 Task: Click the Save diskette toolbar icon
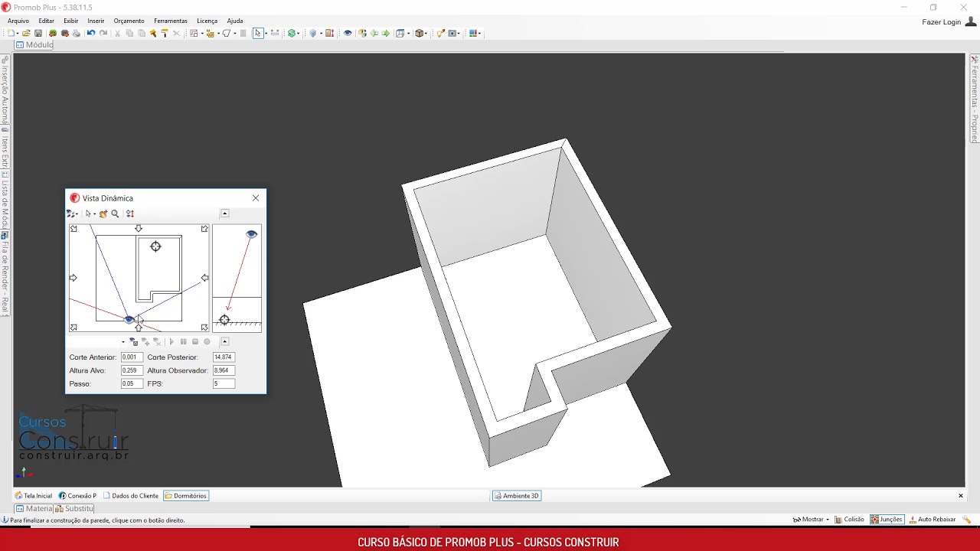coord(38,33)
